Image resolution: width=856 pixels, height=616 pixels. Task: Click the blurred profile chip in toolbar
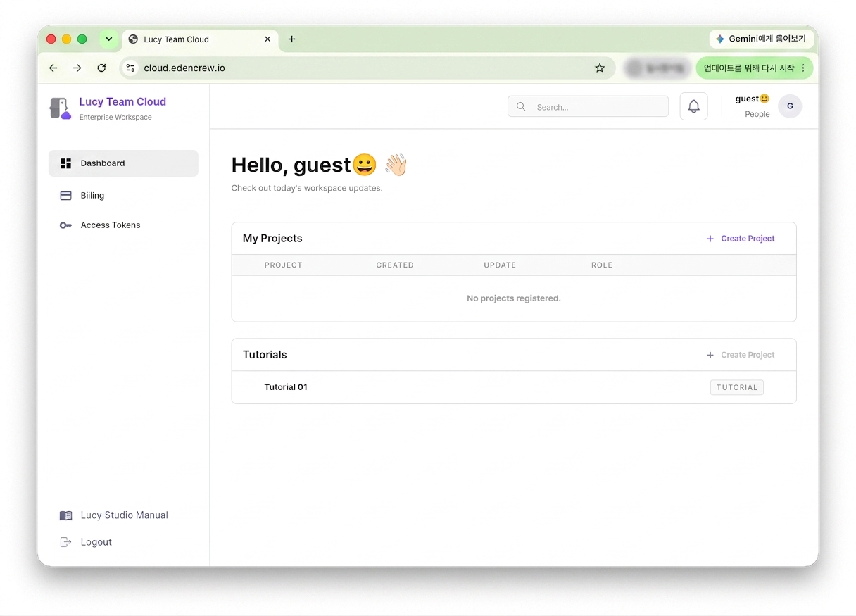657,68
